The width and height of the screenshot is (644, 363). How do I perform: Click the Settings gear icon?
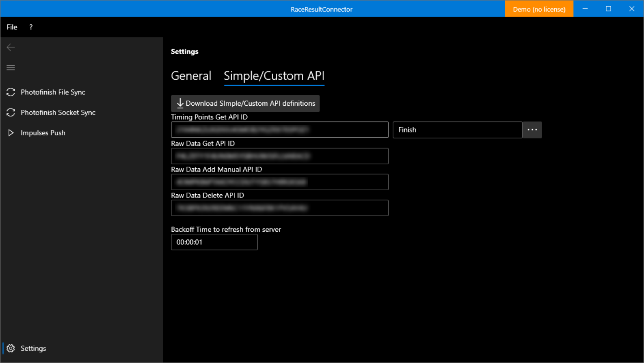(11, 348)
